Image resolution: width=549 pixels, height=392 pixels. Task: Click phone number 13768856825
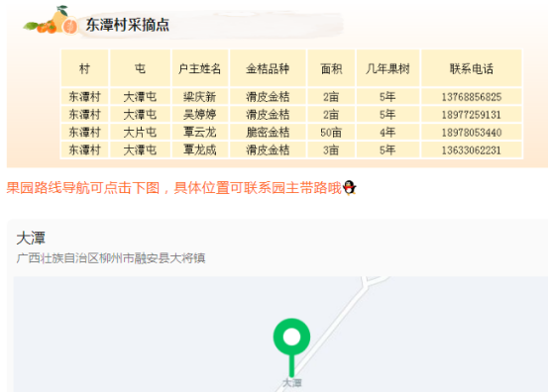point(472,97)
